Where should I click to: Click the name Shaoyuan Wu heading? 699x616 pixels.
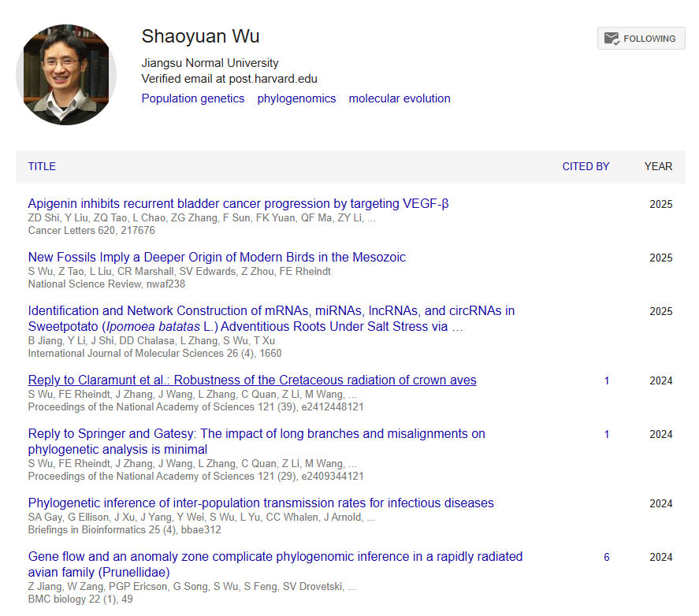200,36
